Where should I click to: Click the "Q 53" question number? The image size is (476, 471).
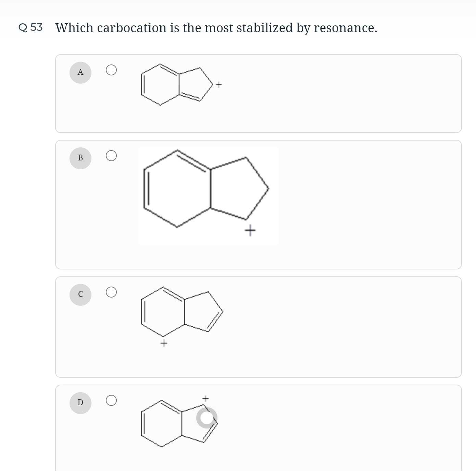pyautogui.click(x=31, y=27)
